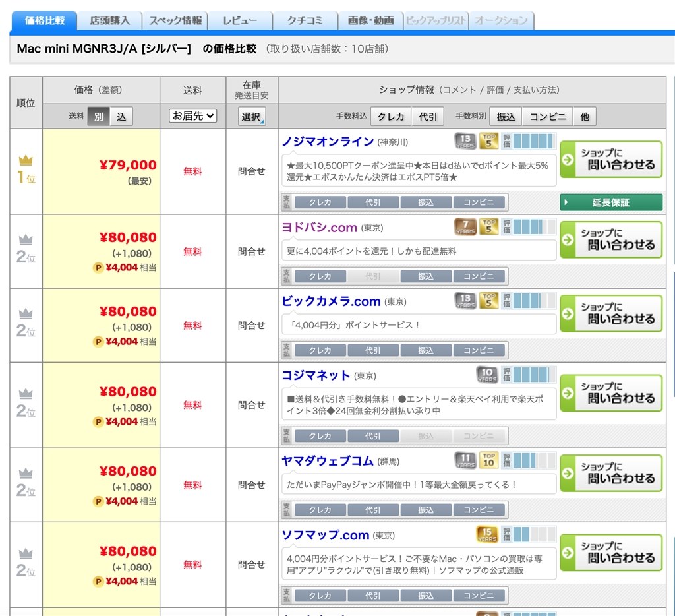675x616 pixels.
Task: Click ノジマオンライン's 評価 rating bar
Action: click(x=529, y=141)
